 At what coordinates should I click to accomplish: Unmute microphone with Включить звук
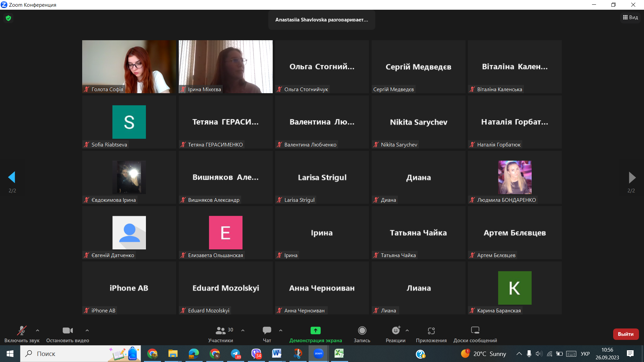click(22, 330)
